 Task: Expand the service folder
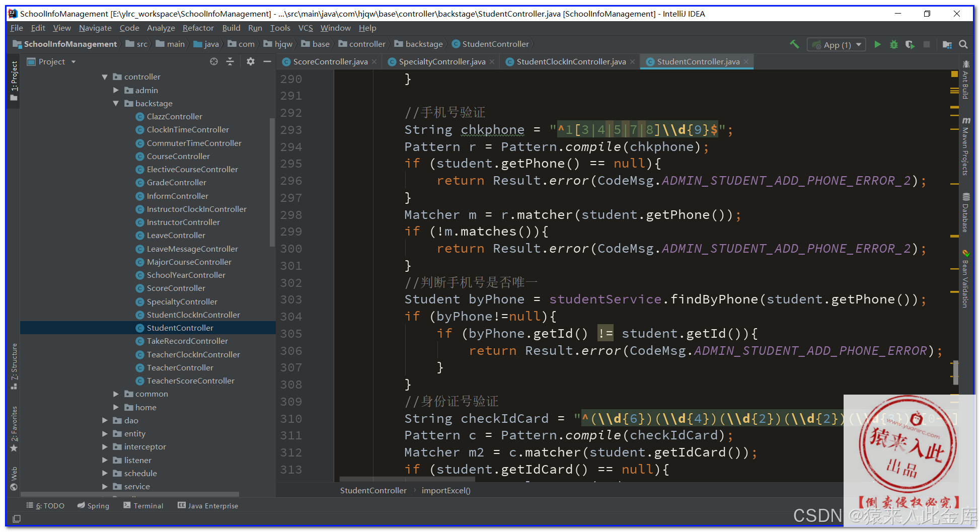pyautogui.click(x=105, y=486)
